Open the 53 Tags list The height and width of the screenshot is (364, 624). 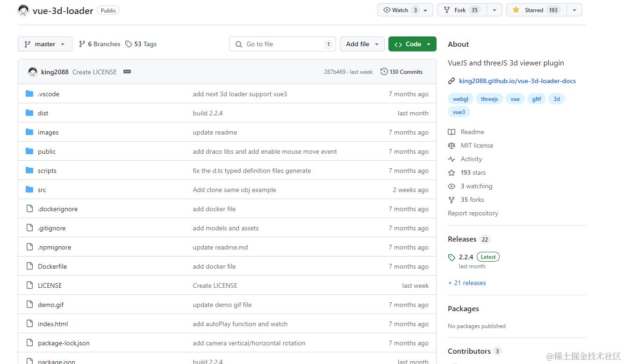coord(141,44)
